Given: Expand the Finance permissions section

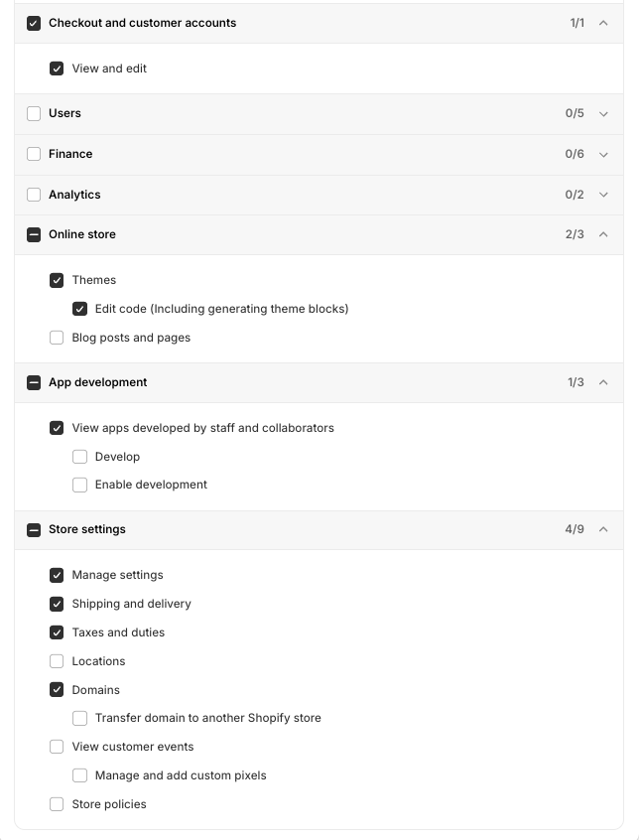Looking at the screenshot, I should (603, 154).
